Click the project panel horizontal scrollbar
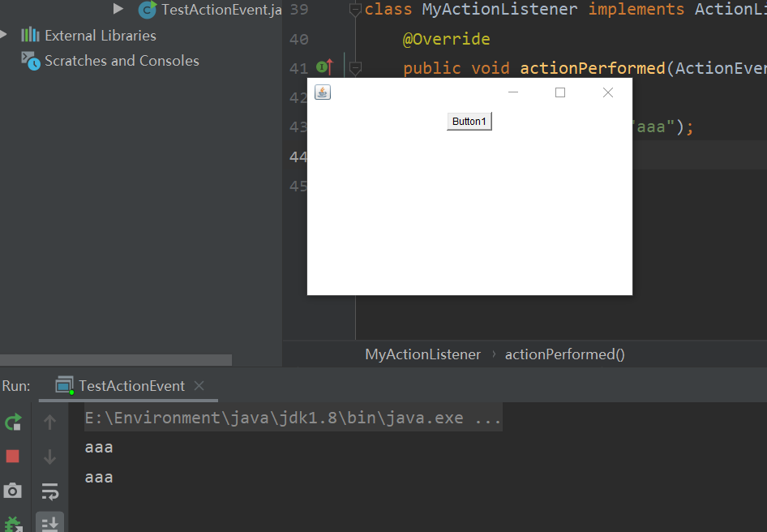 click(116, 360)
